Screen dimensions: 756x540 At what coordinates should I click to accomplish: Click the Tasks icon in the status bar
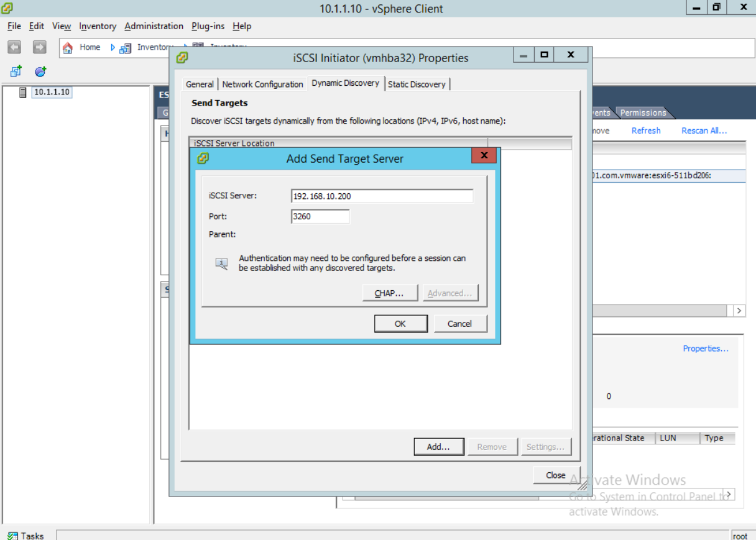coord(14,536)
